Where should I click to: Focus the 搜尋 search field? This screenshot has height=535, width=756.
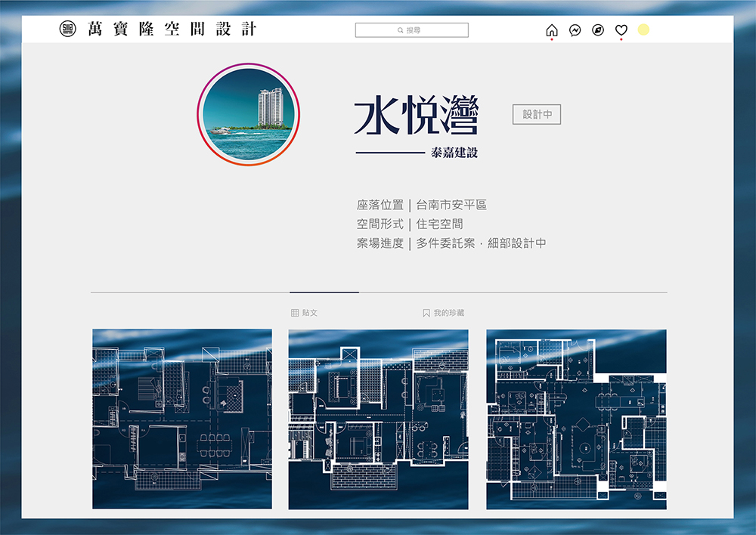click(x=412, y=30)
